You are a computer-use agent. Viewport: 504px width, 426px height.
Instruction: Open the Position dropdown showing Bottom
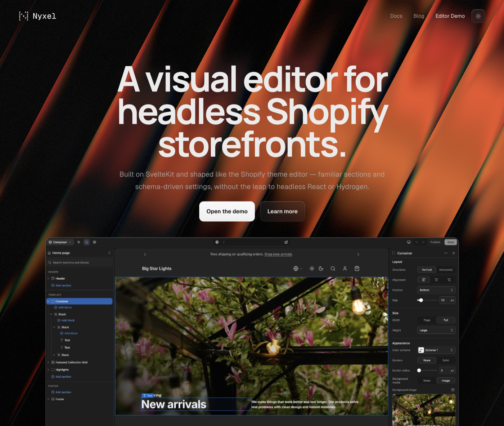436,290
